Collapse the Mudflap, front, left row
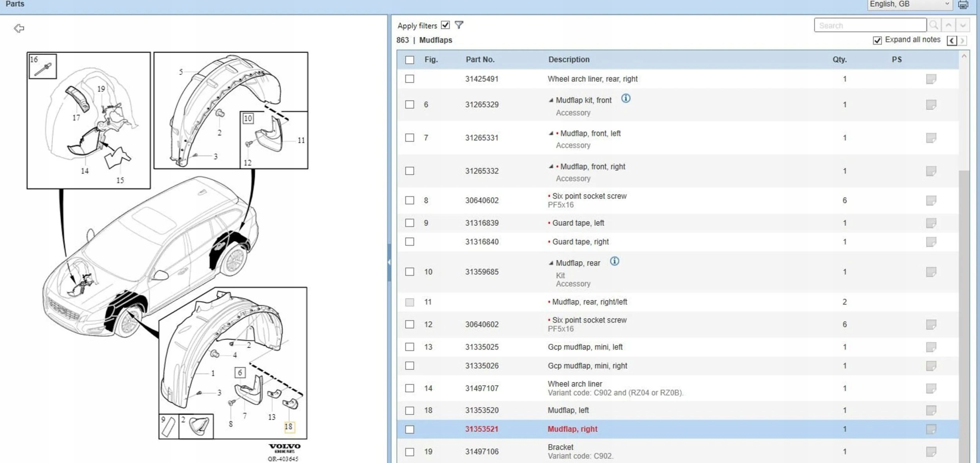Viewport: 980px width, 463px height. [x=551, y=134]
